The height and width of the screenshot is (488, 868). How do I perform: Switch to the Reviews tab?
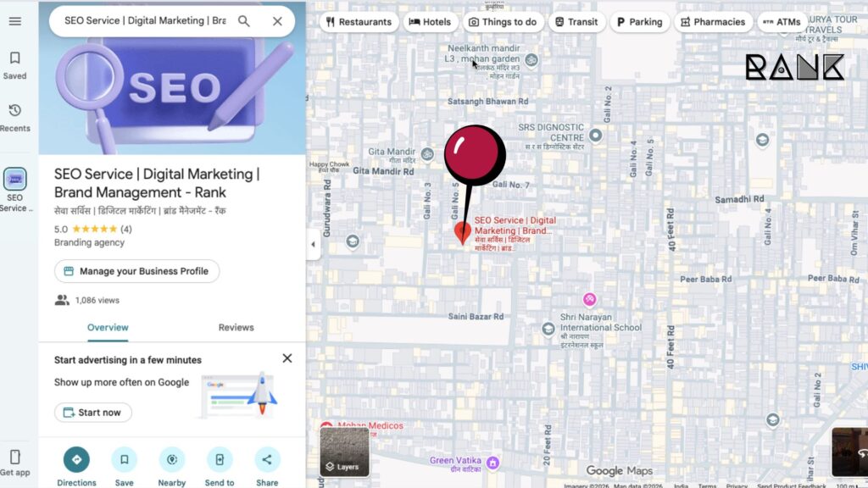point(236,328)
